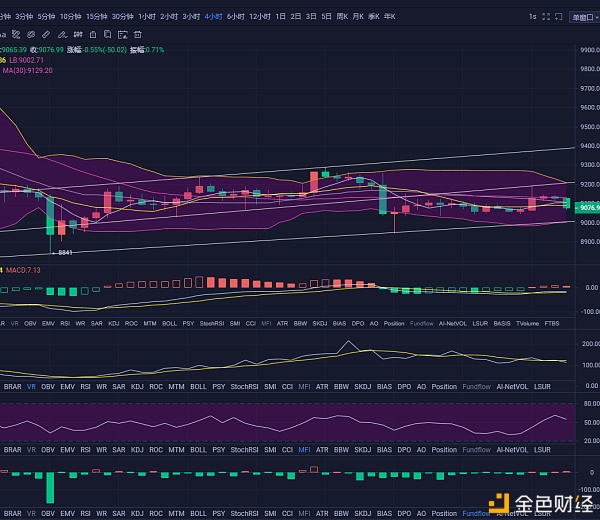
Task: Select the 12小时 timeframe
Action: (260, 17)
